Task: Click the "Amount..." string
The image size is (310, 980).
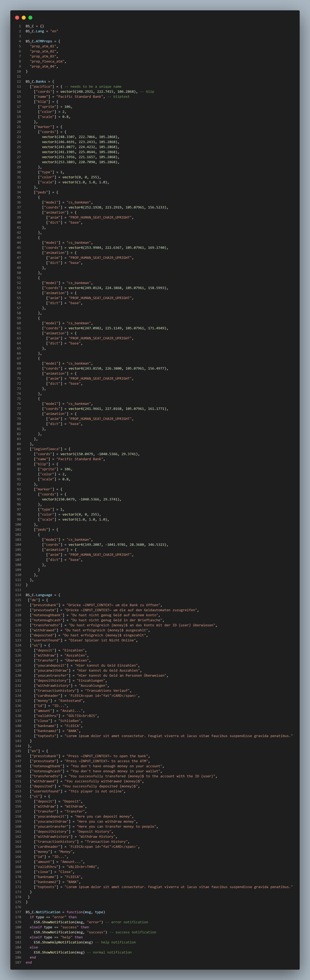Action: [x=72, y=862]
